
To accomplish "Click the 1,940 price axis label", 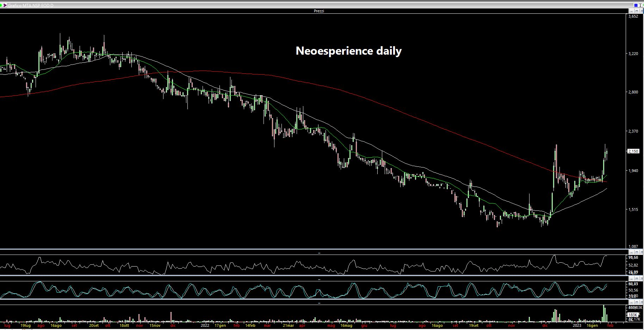I will click(633, 171).
